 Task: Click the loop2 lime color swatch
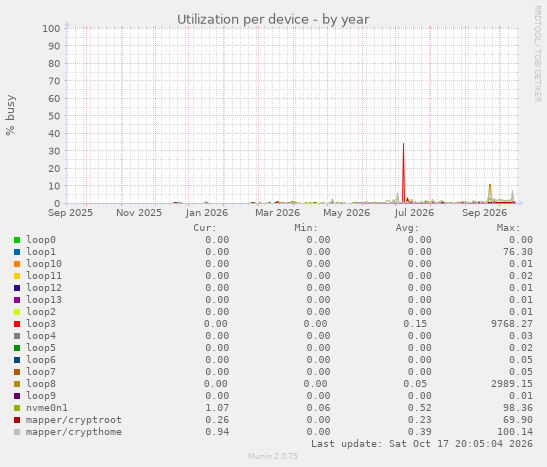pyautogui.click(x=17, y=312)
